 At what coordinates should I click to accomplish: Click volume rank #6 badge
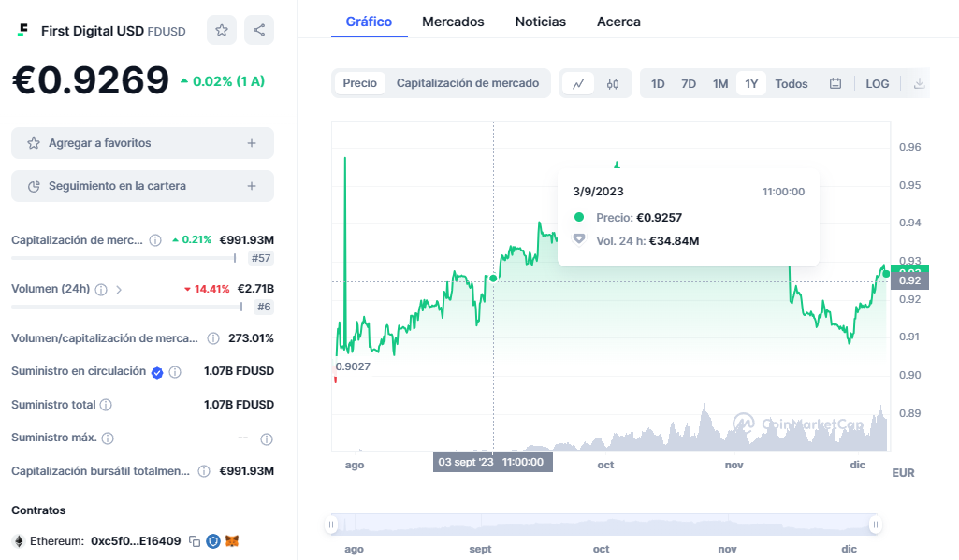click(264, 307)
